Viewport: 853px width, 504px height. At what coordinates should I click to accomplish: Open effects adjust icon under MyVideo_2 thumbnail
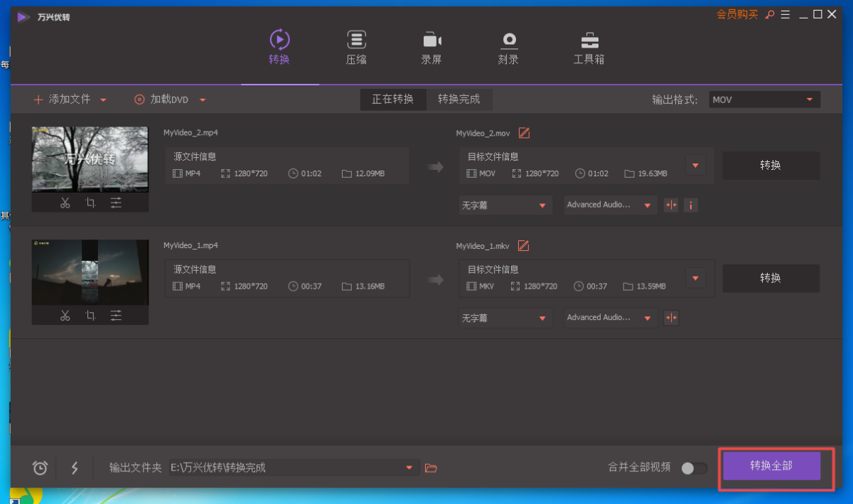tap(116, 203)
